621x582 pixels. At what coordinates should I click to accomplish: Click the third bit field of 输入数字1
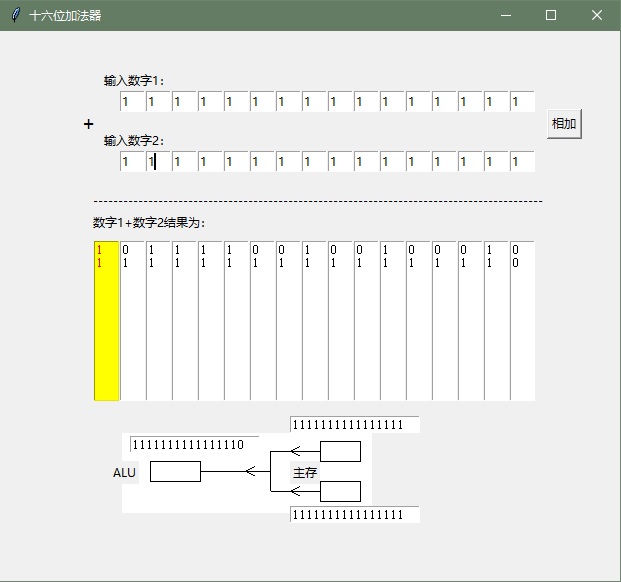tap(185, 101)
